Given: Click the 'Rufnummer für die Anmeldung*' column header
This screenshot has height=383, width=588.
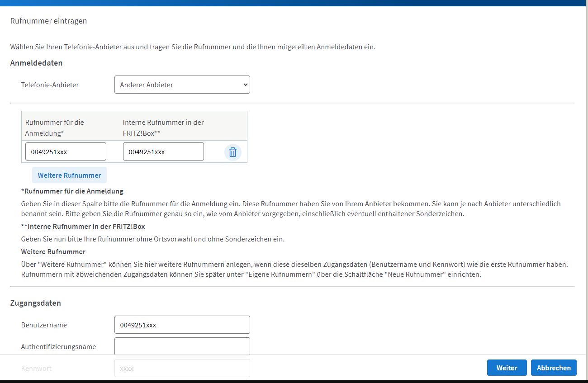Looking at the screenshot, I should (55, 128).
